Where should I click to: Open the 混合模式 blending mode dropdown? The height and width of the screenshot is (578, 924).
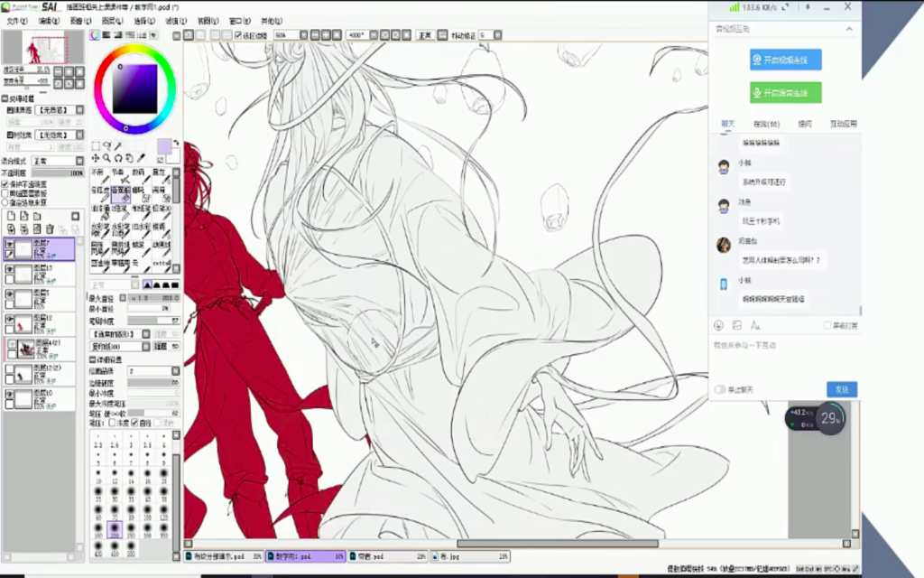point(58,162)
